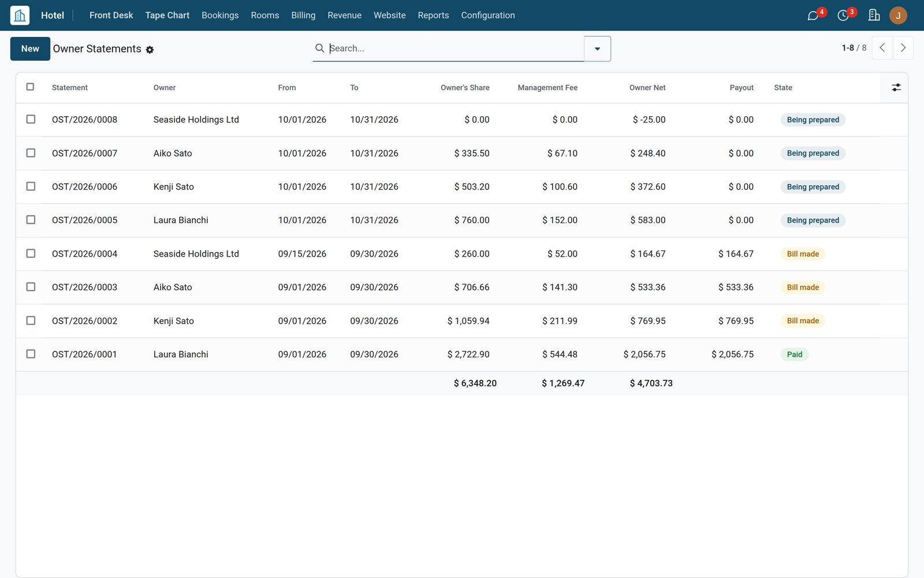Open statement OST/2026/0001
This screenshot has height=578, width=924.
click(84, 354)
